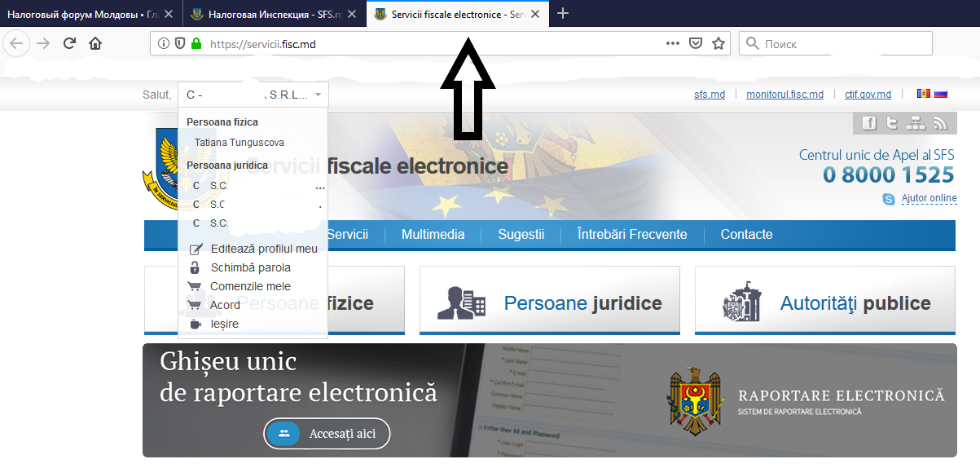The image size is (980, 468).
Task: Click the green padlock security icon
Action: (196, 44)
